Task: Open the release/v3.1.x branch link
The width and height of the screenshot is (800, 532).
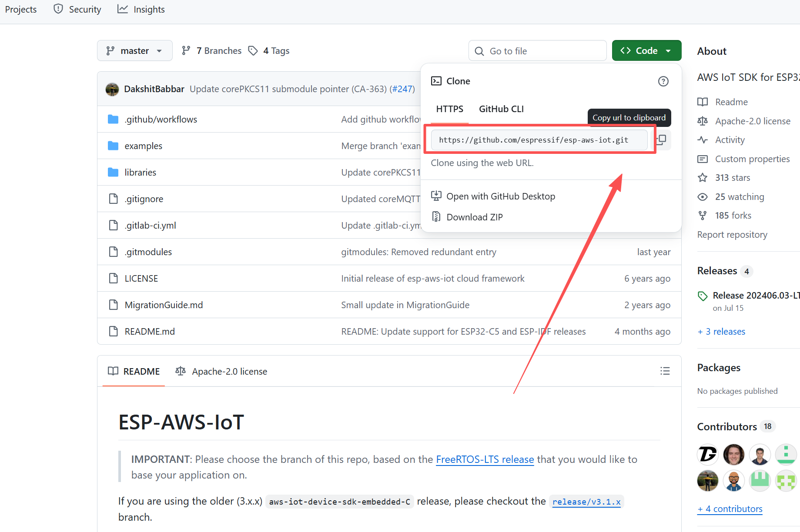Action: 586,502
